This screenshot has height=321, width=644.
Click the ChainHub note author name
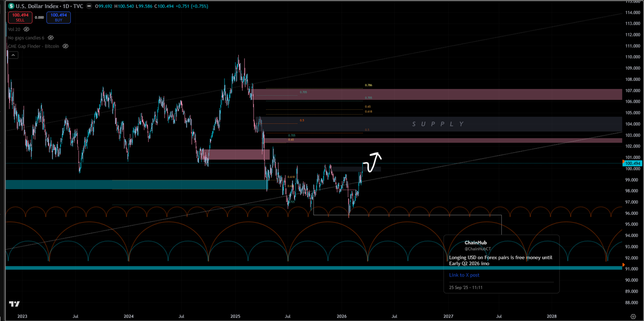click(x=475, y=243)
